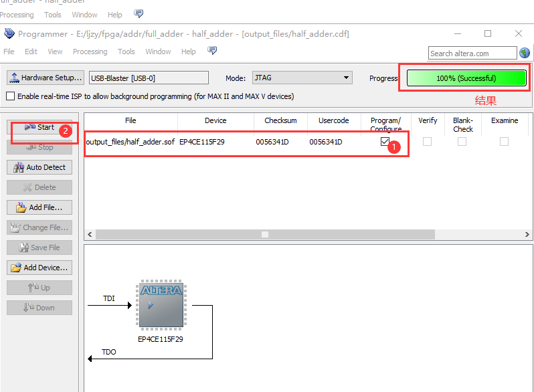Screen dimensions: 534x392
Task: Click the Start programming button
Action: click(39, 127)
